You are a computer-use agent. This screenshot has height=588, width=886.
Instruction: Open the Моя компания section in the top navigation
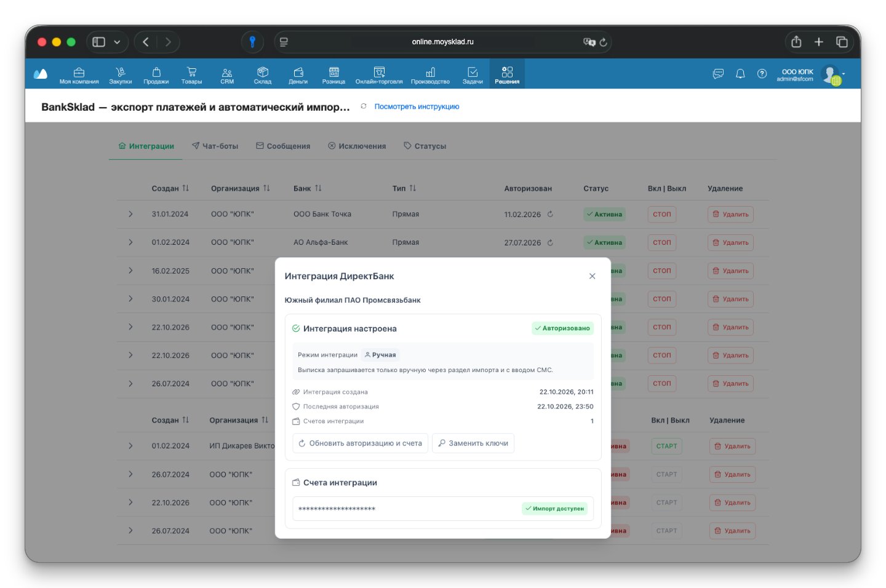79,75
